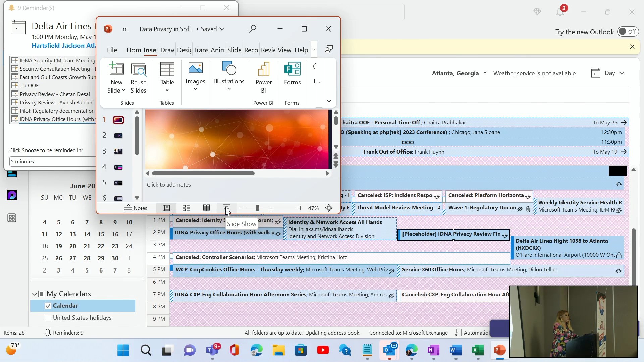644x362 pixels.
Task: Open Reading View in status bar
Action: pos(206,208)
